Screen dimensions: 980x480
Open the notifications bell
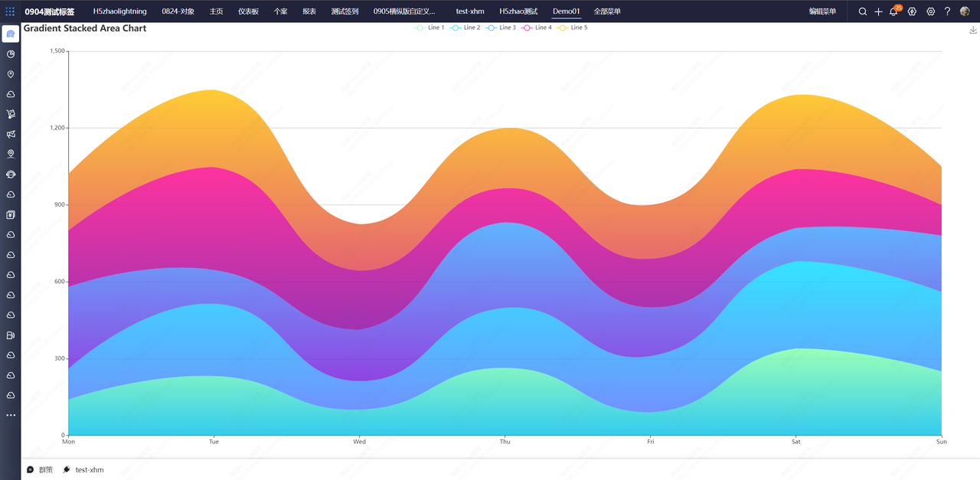[x=893, y=11]
